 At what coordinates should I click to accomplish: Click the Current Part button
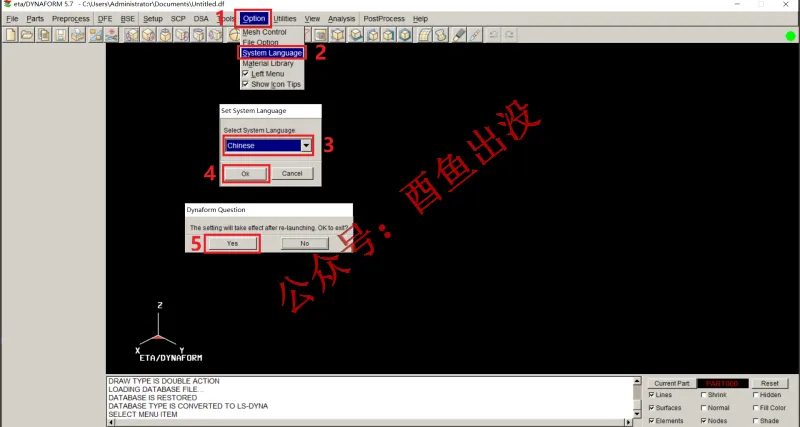(671, 384)
